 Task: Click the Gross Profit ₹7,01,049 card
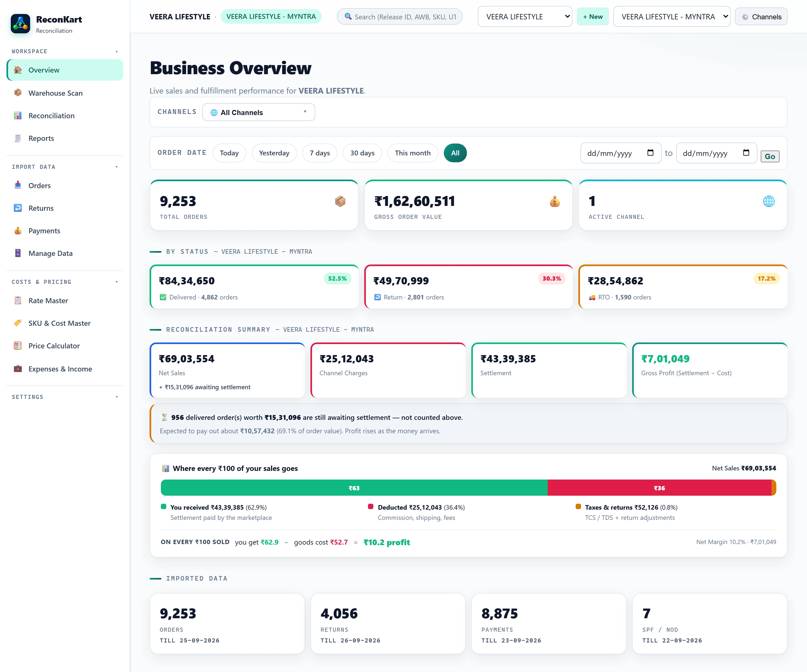[709, 370]
